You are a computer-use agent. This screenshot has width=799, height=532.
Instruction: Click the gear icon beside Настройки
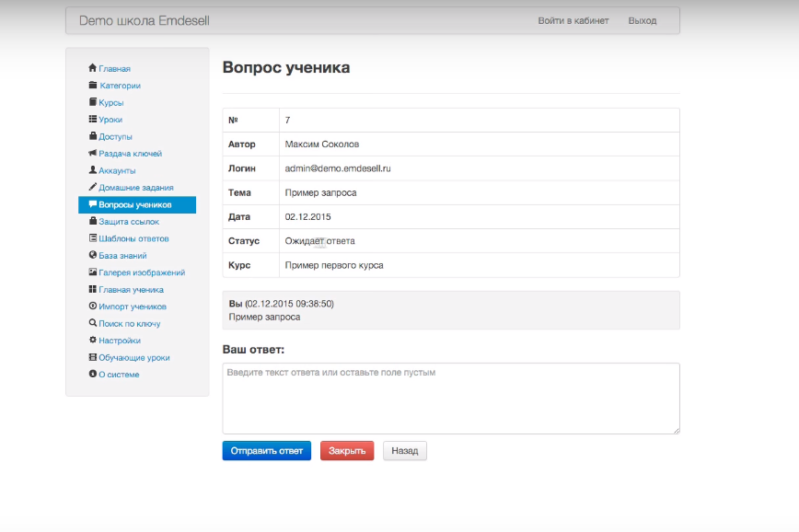[x=92, y=341]
